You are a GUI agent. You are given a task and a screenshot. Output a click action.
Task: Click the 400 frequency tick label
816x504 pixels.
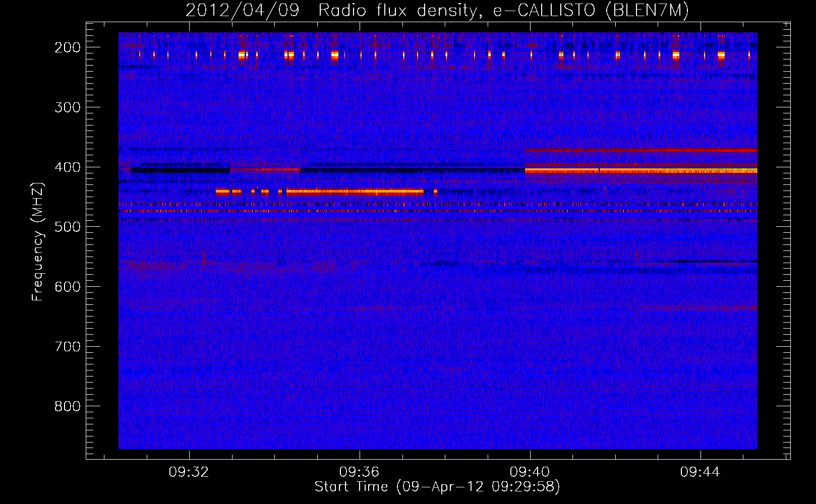click(68, 167)
